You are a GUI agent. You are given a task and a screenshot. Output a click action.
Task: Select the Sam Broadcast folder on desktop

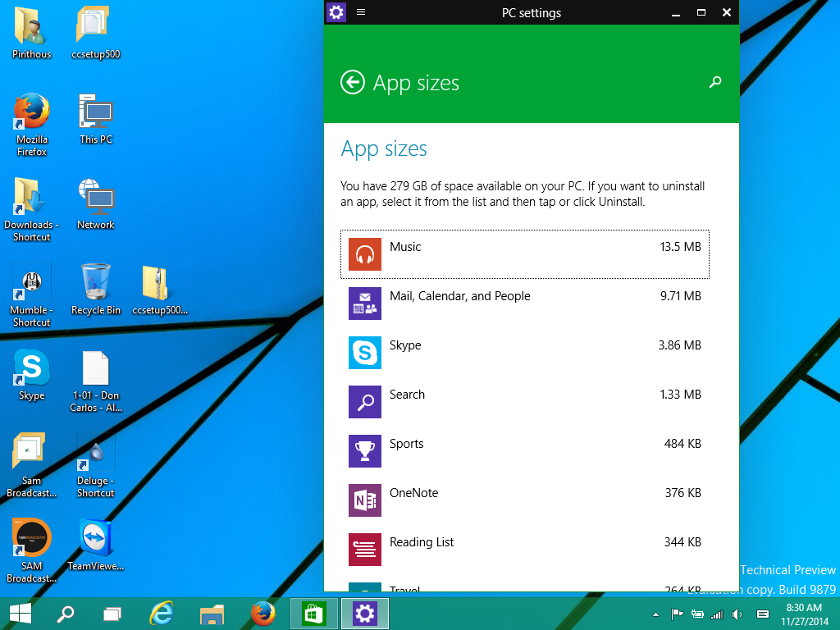point(31,465)
